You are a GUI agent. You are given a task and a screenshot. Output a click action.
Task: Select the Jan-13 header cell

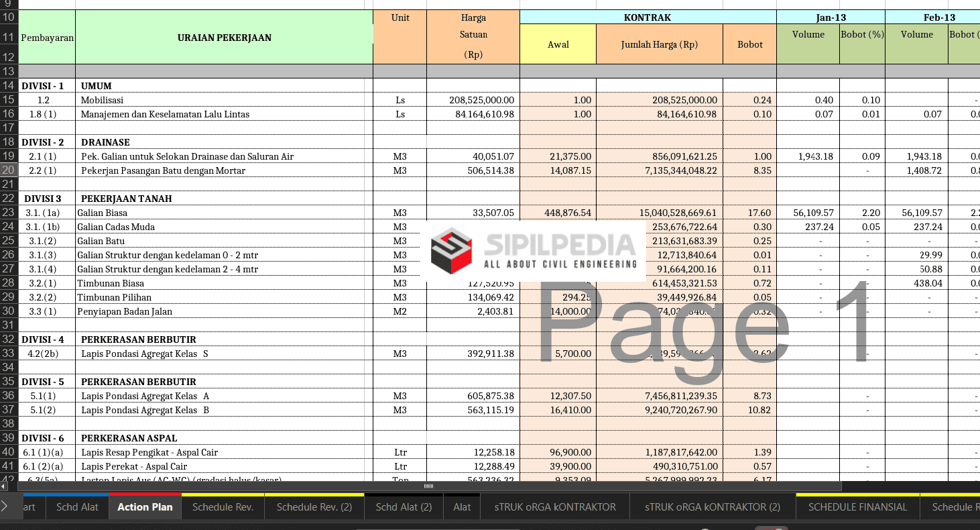tap(831, 17)
